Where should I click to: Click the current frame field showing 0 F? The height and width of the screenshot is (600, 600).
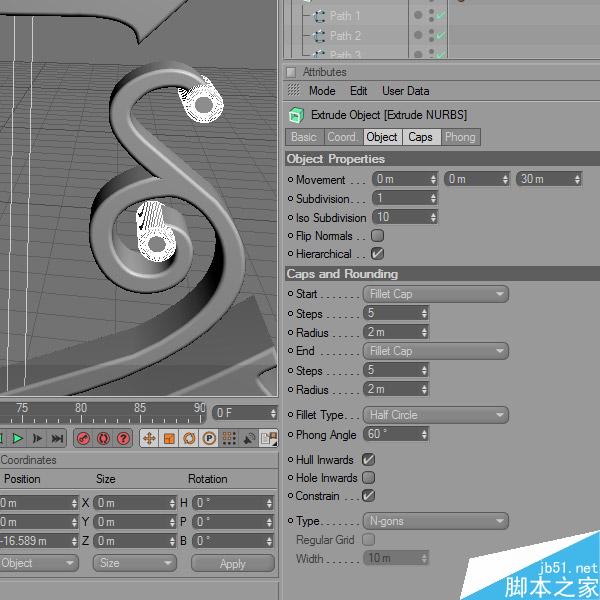245,413
